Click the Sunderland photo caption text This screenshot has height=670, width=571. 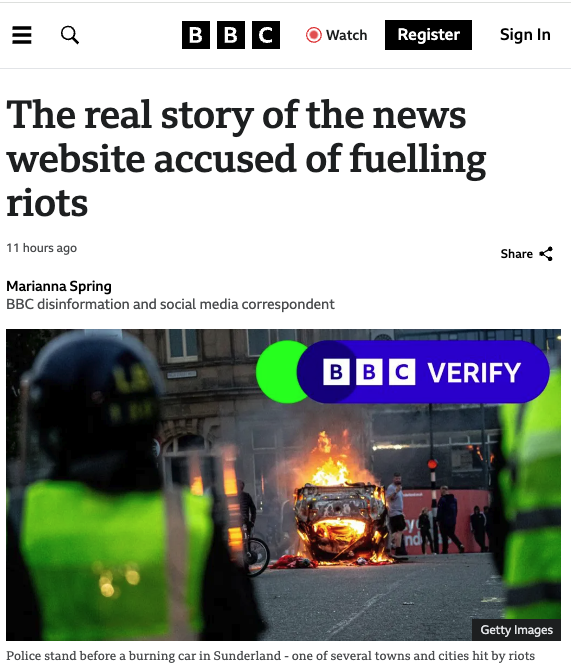coord(270,656)
